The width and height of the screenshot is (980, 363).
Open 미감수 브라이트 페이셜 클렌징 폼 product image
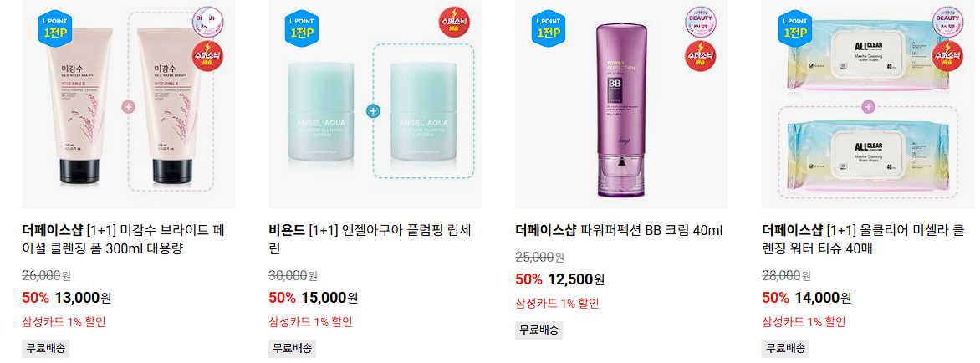[x=128, y=104]
